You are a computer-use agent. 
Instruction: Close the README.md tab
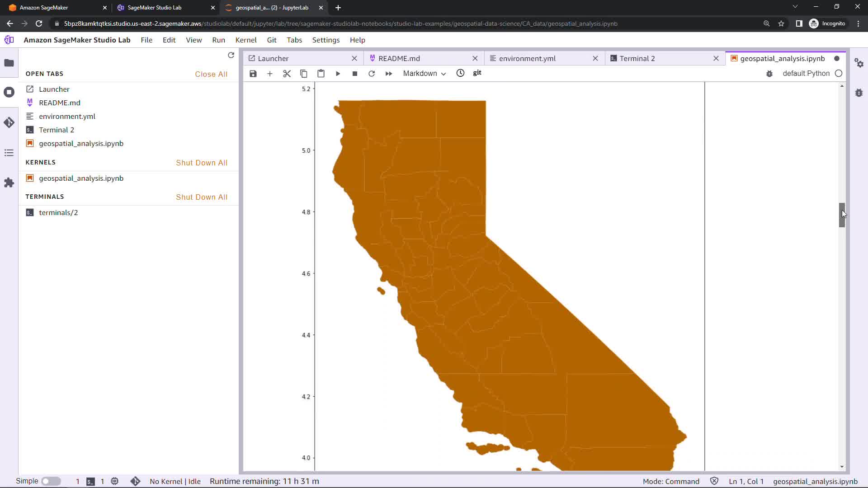(475, 58)
